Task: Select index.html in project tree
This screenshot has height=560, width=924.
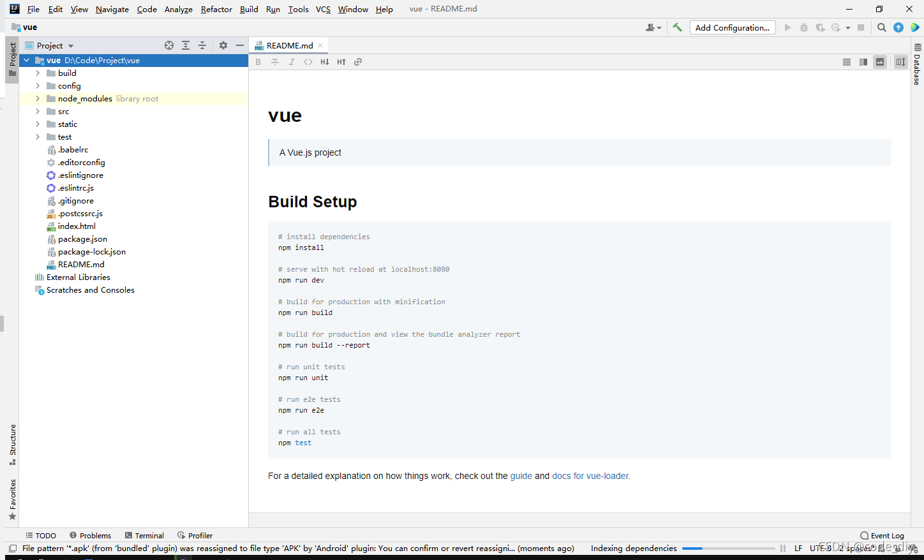Action: [77, 226]
